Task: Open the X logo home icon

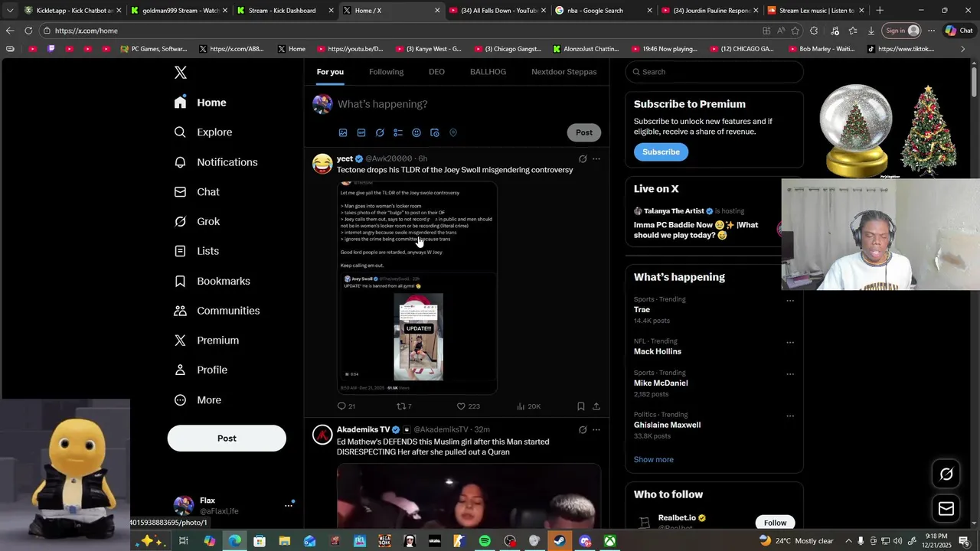Action: 181,73
